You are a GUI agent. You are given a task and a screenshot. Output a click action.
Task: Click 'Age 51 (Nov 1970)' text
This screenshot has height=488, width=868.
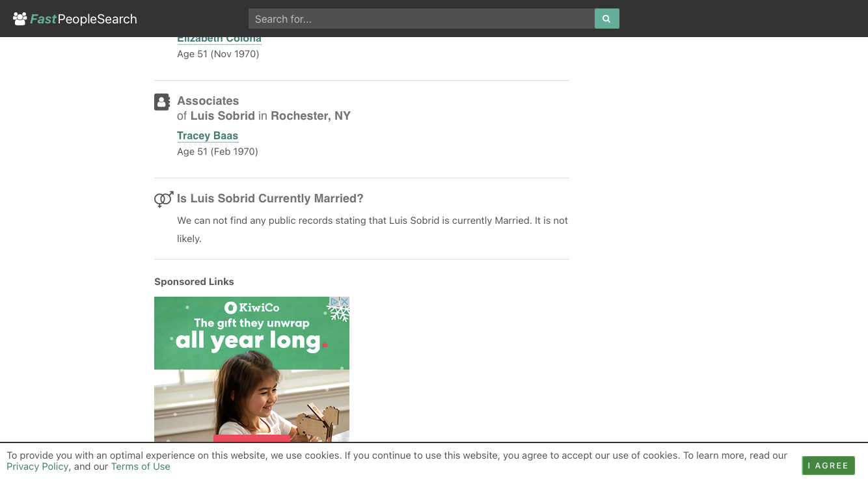pyautogui.click(x=218, y=54)
